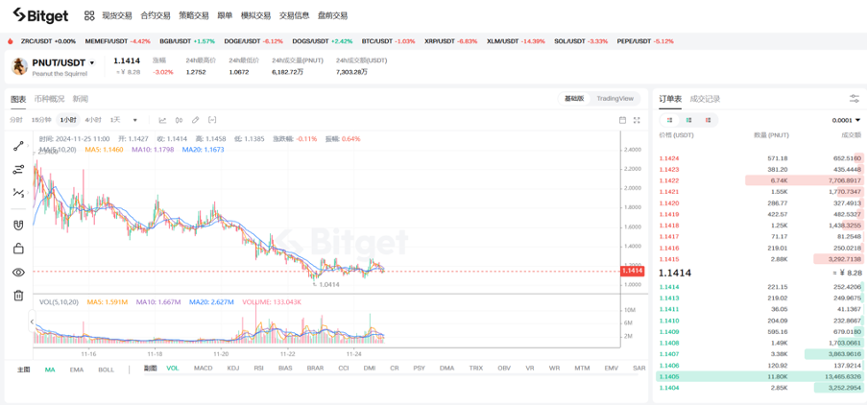
Task: Open the PNUT/USDT pair dropdown arrow
Action: click(x=92, y=63)
